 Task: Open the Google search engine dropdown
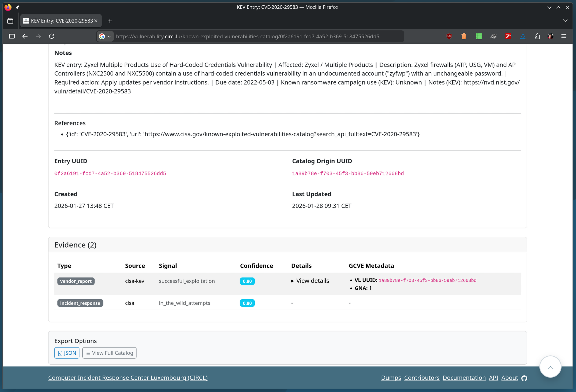[x=105, y=37]
